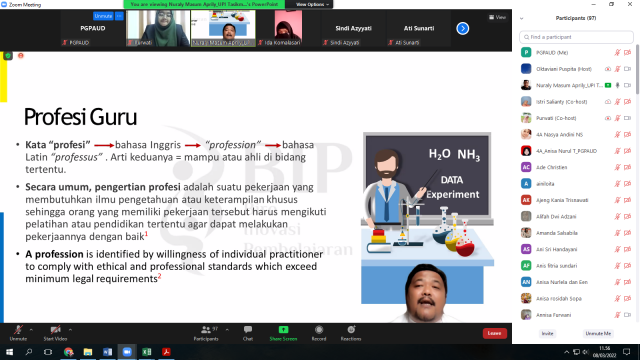
Task: Open the View Options dropdown
Action: click(312, 4)
